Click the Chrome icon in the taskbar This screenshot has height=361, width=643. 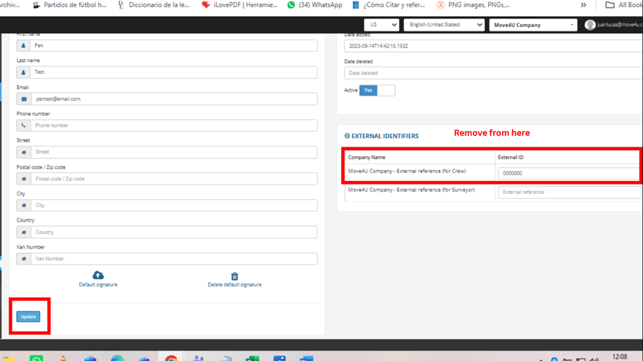pos(171,358)
